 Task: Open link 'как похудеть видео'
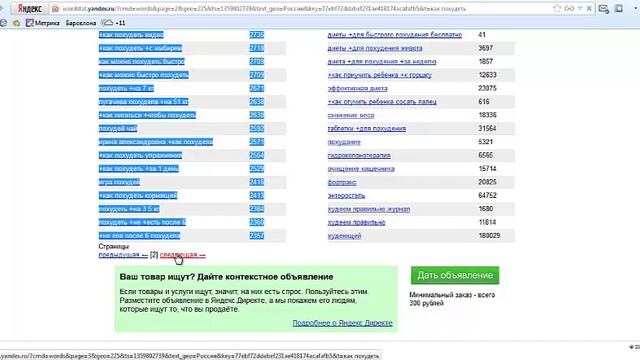click(x=131, y=35)
